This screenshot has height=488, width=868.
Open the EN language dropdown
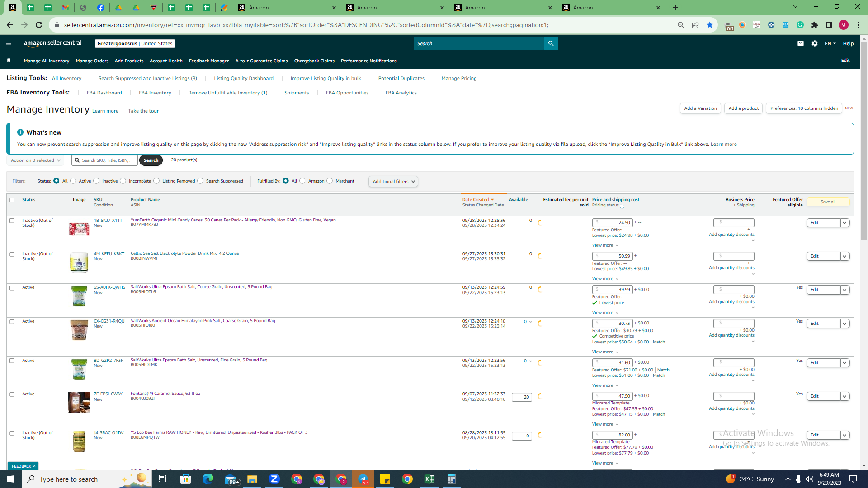point(830,43)
